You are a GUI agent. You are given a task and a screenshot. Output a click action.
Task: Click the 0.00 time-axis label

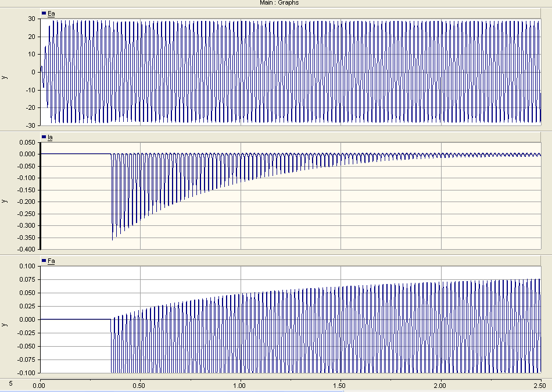click(39, 386)
